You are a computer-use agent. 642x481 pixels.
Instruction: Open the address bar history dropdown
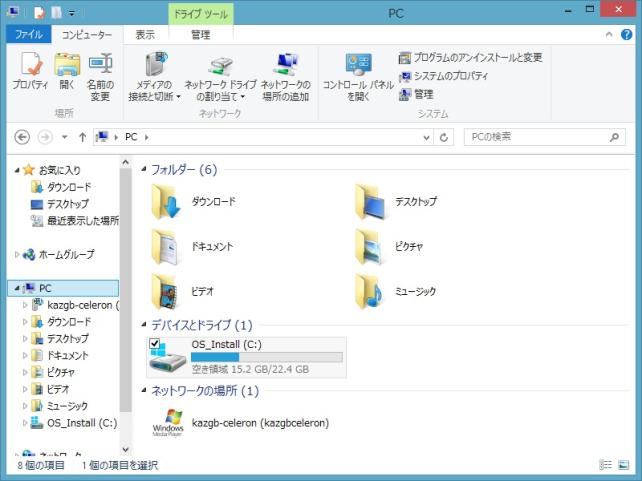426,138
